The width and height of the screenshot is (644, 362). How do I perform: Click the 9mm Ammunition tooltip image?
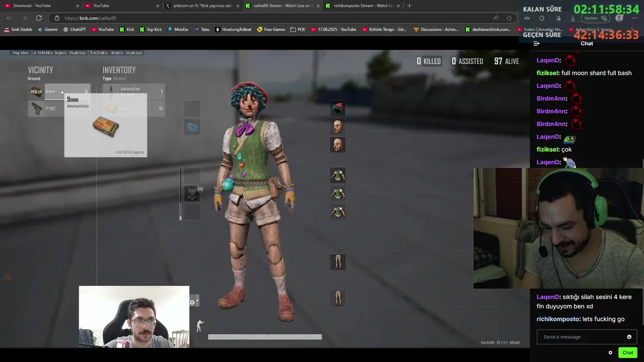coord(106,127)
